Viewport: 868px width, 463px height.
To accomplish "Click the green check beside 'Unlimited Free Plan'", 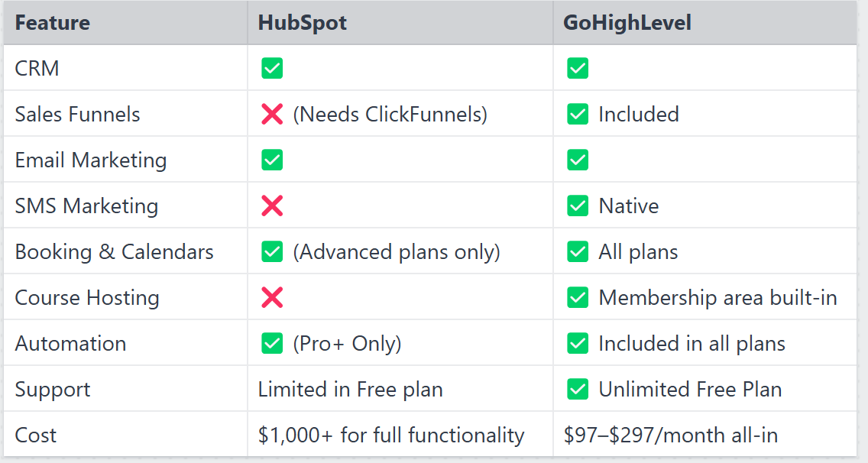I will [x=578, y=390].
